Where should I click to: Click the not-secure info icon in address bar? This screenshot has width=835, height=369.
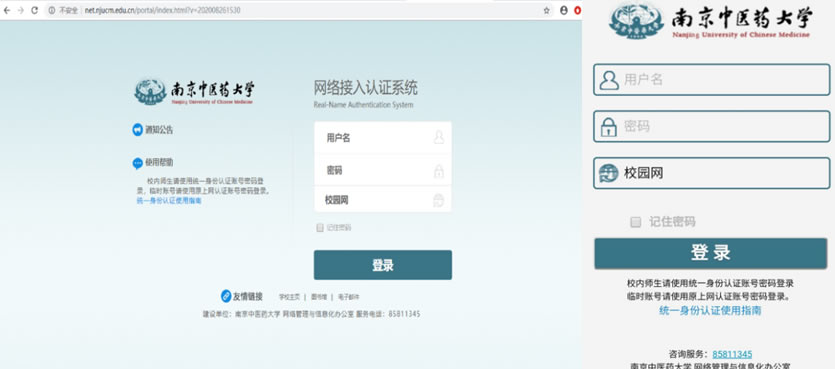pos(52,10)
